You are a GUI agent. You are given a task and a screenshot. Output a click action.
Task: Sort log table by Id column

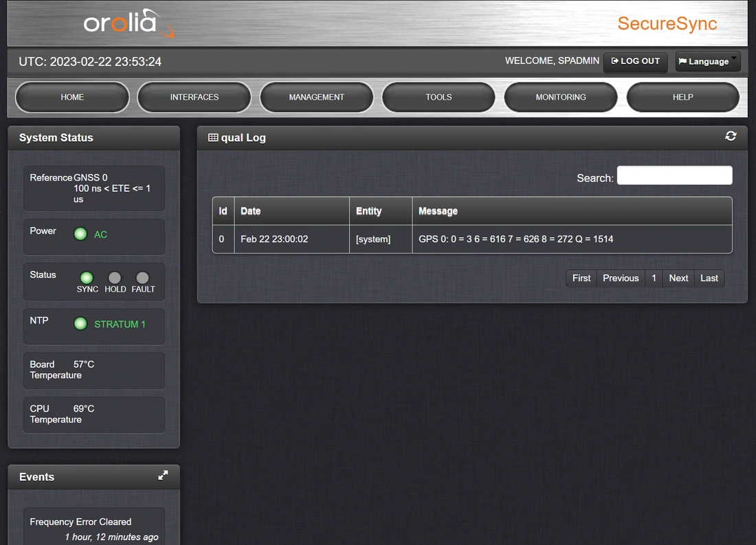[x=223, y=211]
